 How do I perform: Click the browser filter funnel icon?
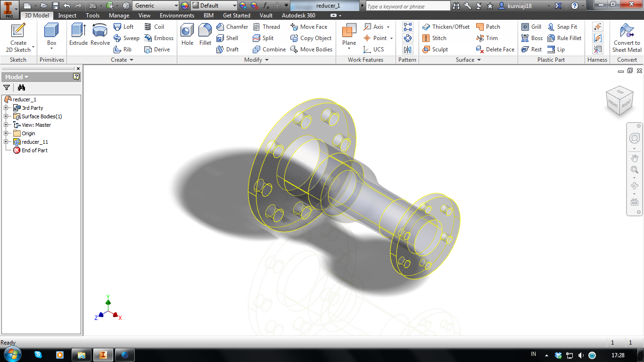(7, 87)
